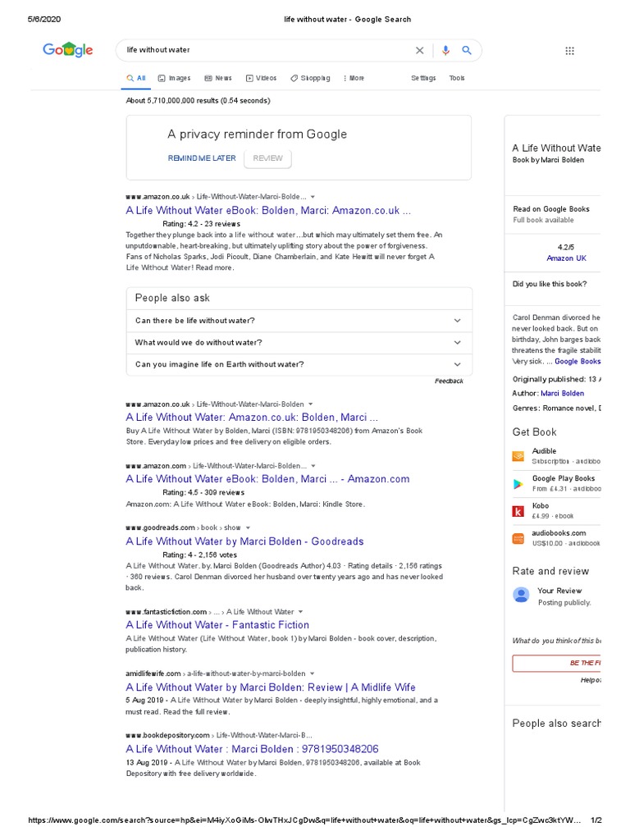Click Kobo £4.99 ebook listing
630x840 pixels.
[553, 510]
